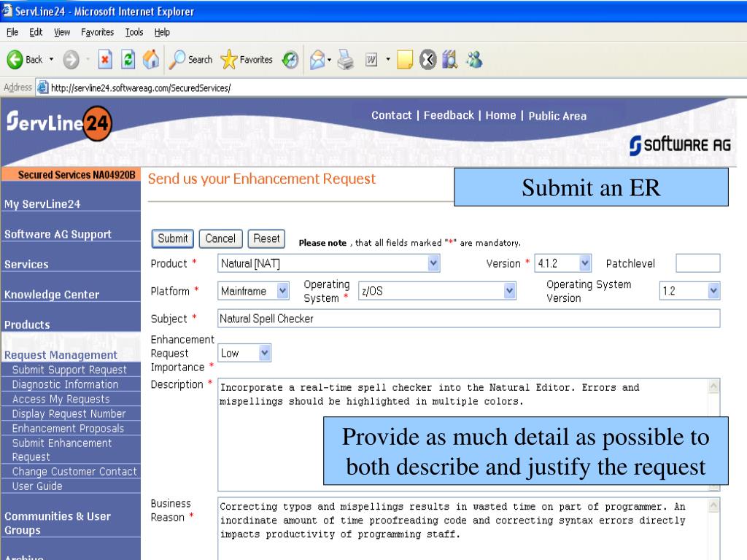747x560 pixels.
Task: Submit the enhancement request form
Action: [x=172, y=238]
